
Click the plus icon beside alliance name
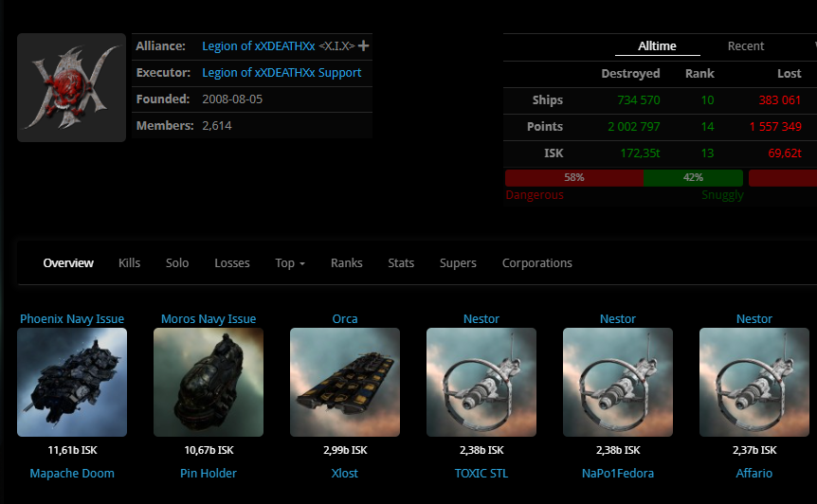[x=364, y=45]
